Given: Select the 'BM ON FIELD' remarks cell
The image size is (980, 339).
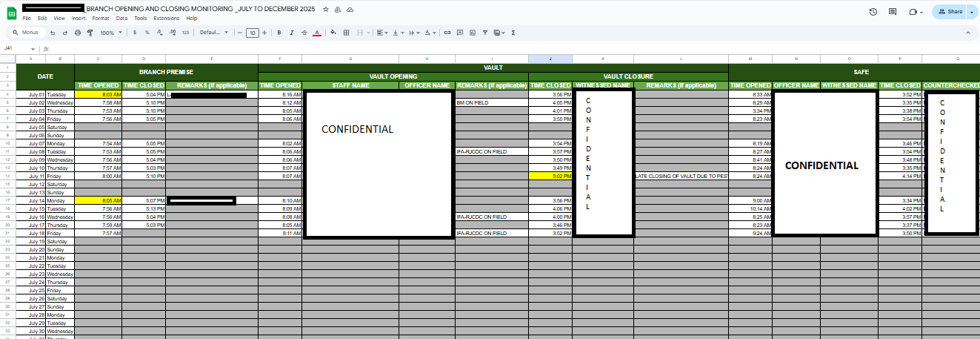Looking at the screenshot, I should pyautogui.click(x=492, y=103).
